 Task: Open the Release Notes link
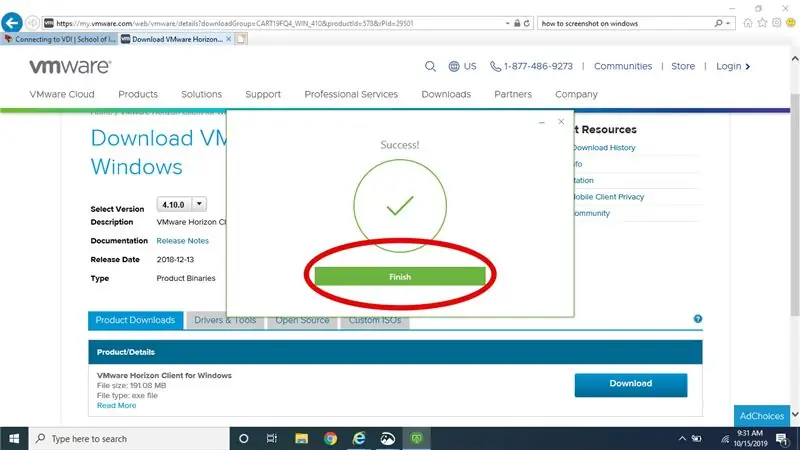click(183, 241)
